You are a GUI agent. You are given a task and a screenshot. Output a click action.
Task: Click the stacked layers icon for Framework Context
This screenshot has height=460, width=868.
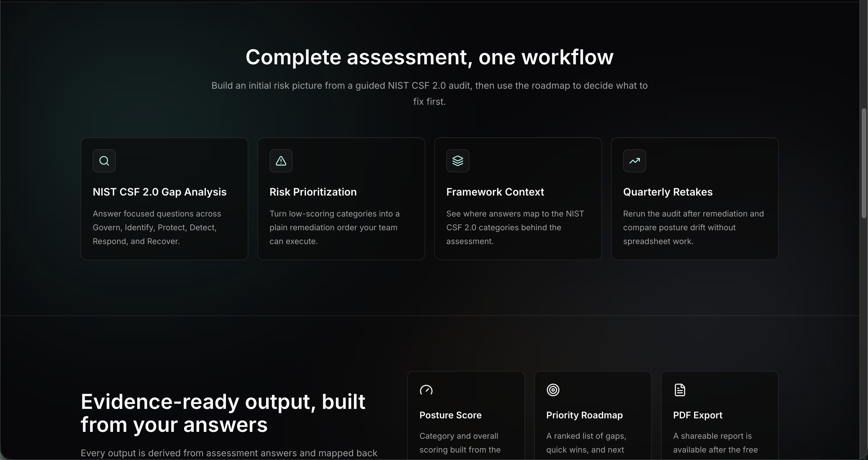tap(458, 161)
